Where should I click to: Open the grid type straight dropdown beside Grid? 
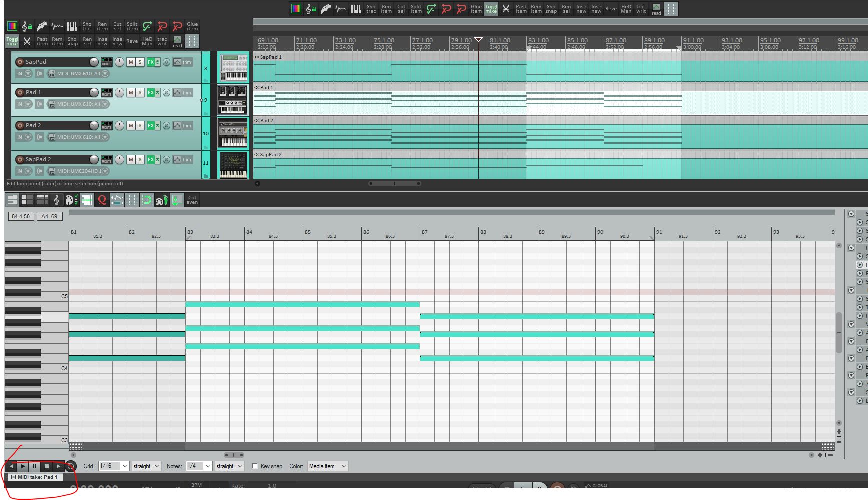pyautogui.click(x=146, y=466)
